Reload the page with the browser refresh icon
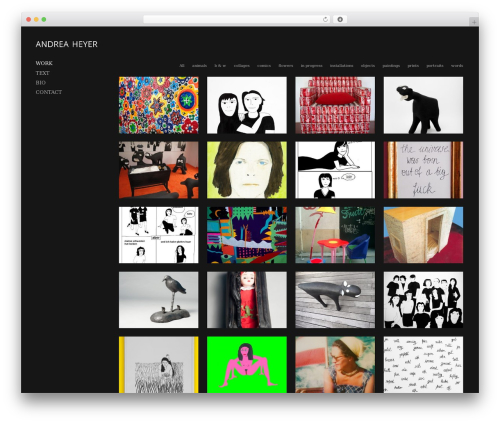 click(325, 19)
